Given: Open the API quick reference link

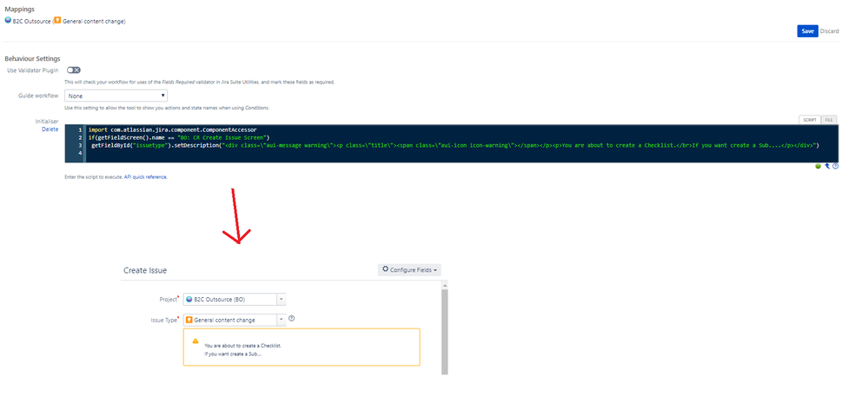Looking at the screenshot, I should (146, 177).
